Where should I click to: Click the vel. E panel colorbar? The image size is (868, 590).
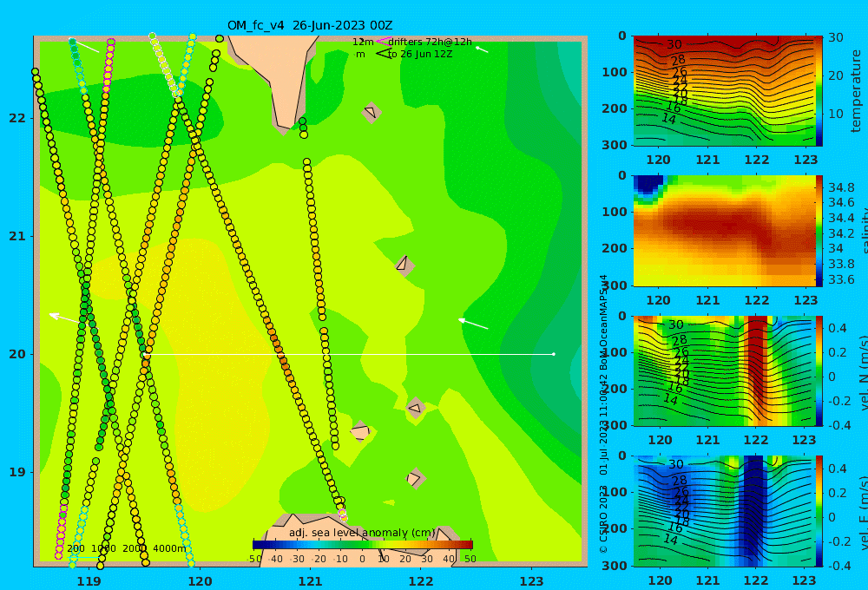[819, 511]
